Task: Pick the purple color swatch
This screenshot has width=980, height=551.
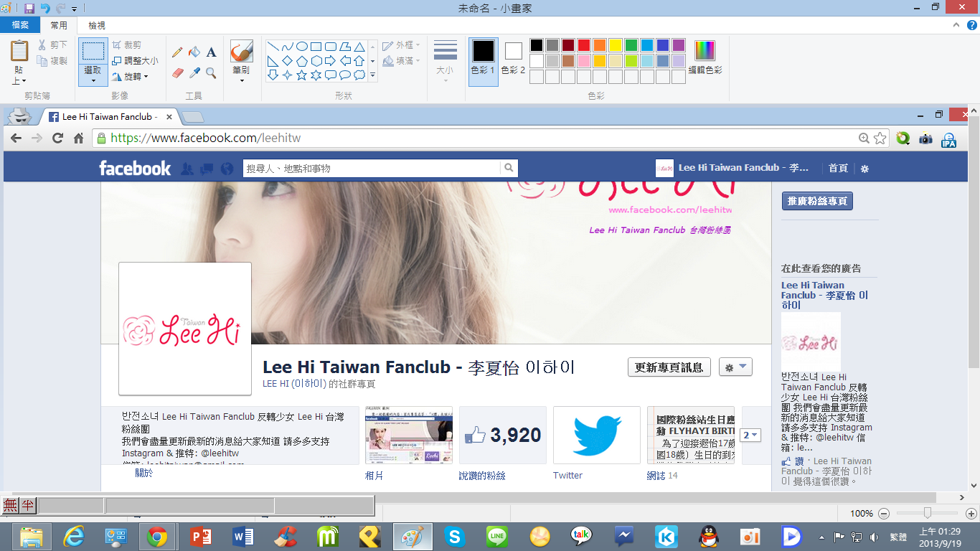Action: (x=679, y=45)
